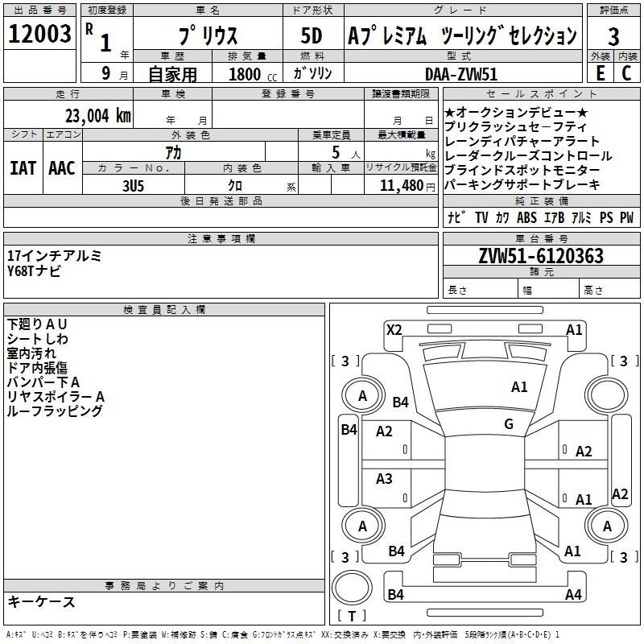This screenshot has height=644, width=644.
Task: Click the 注意事項欄 section header
Action: [x=221, y=238]
